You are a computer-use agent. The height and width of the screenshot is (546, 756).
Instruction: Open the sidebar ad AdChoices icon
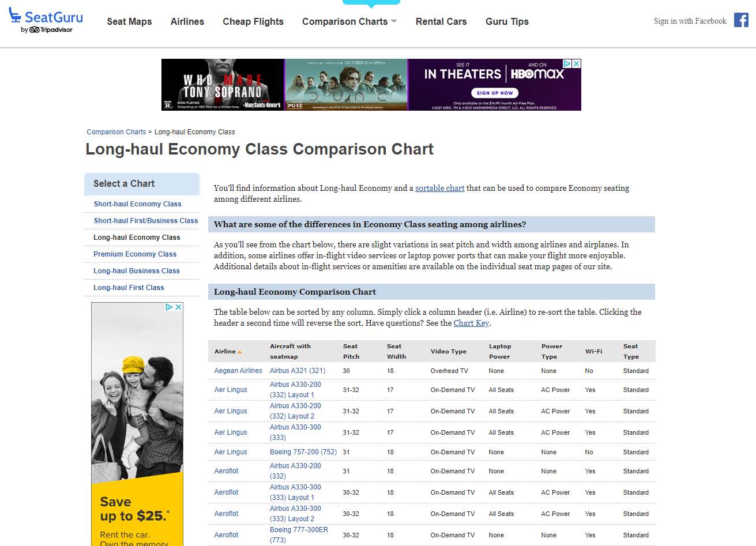[x=170, y=307]
